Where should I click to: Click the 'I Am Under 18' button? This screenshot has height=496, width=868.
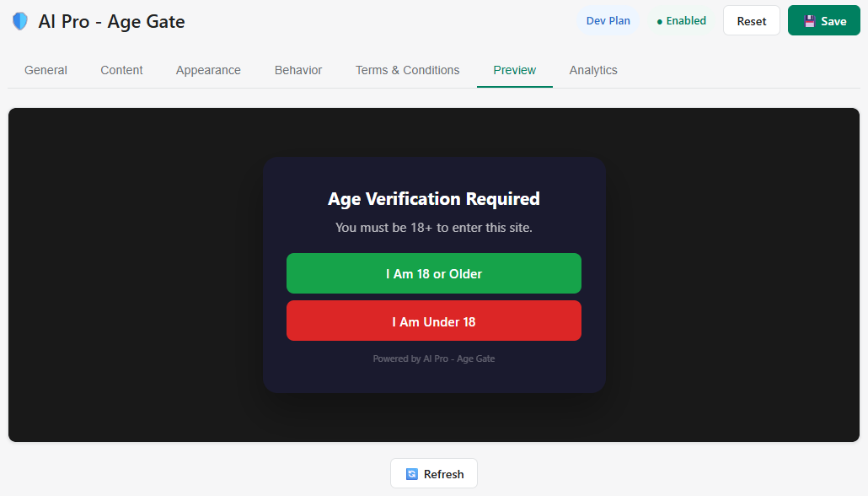(433, 321)
